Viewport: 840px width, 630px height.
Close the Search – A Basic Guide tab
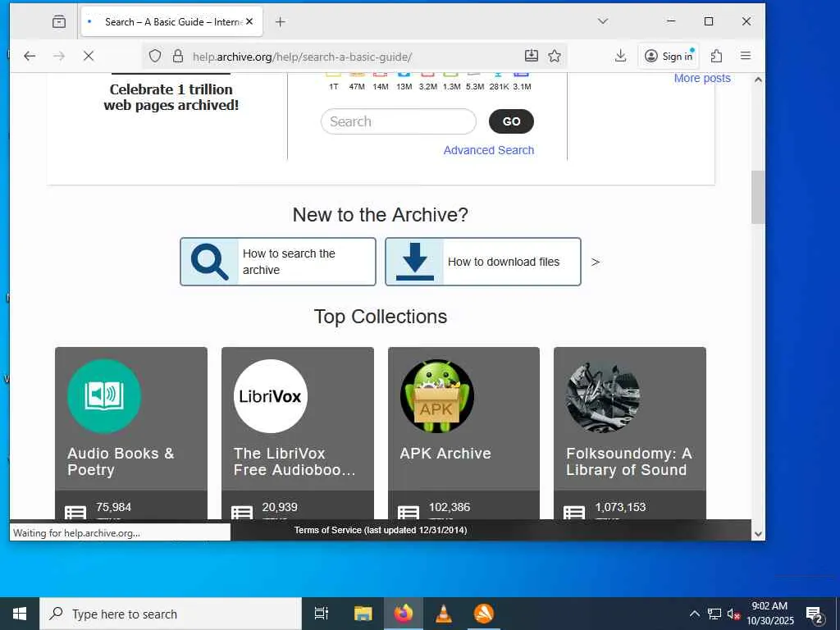[x=249, y=21]
